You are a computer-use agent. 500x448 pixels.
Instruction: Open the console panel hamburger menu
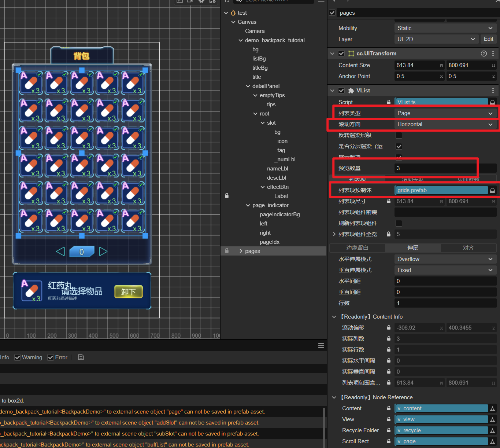click(x=321, y=345)
